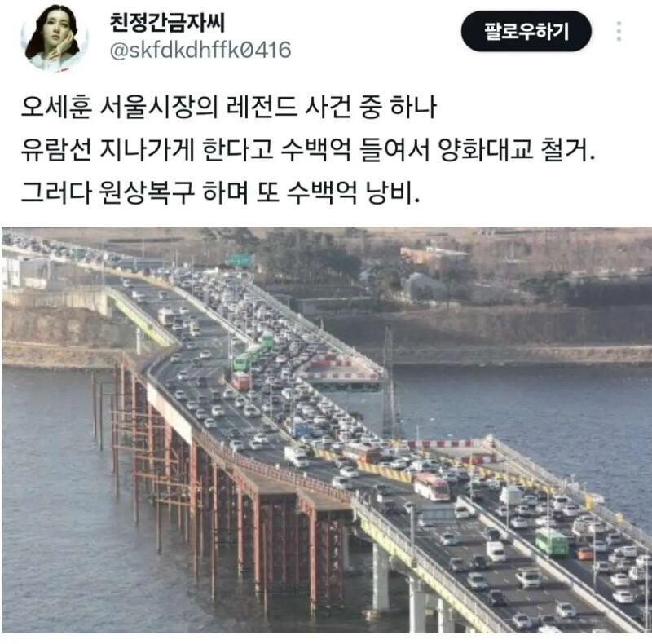This screenshot has height=644, width=652.
Task: Click the tweet line mentioning 양화대교 철거
Action: point(308,149)
